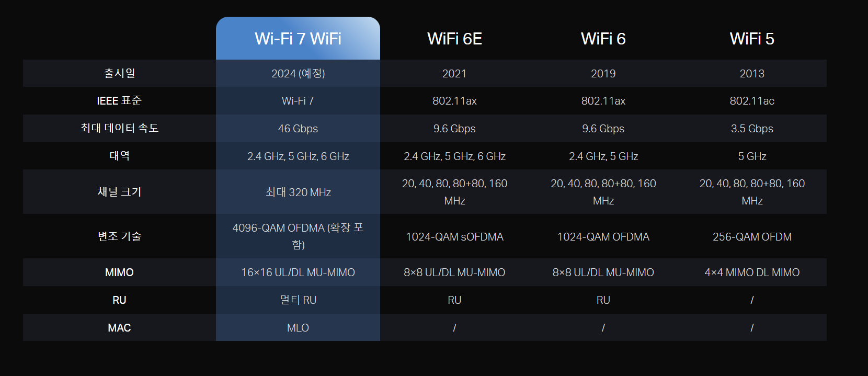868x376 pixels.
Task: Select the 멀티 RU cell
Action: point(298,300)
